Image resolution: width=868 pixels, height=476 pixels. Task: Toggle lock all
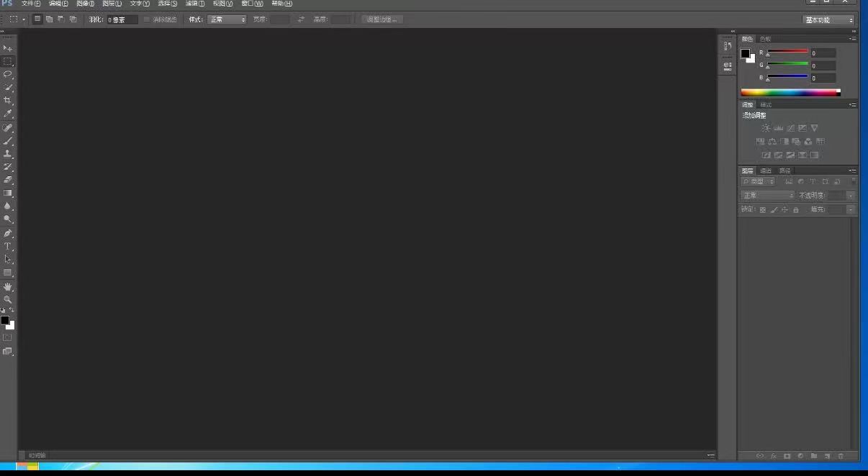796,210
